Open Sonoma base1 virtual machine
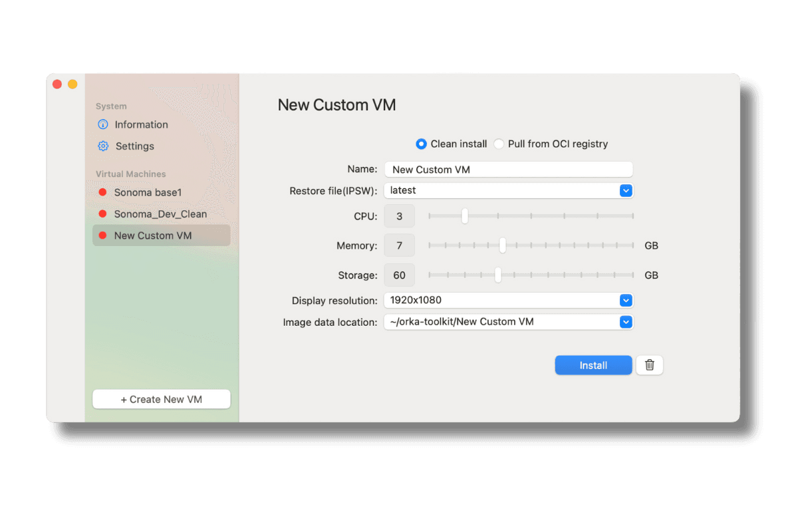This screenshot has width=798, height=532. tap(148, 192)
